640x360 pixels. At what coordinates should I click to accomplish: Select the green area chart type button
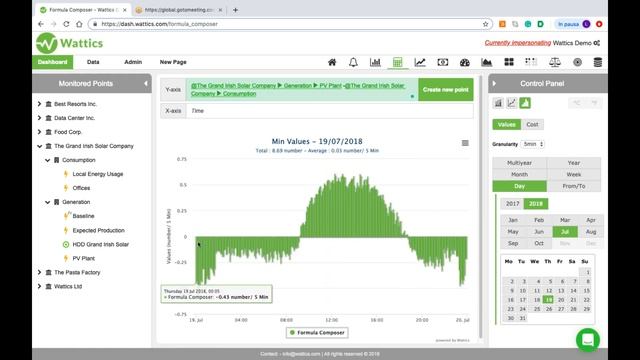(x=525, y=103)
